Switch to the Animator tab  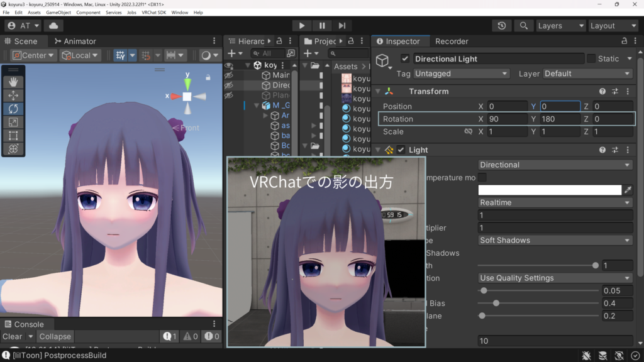click(x=75, y=41)
